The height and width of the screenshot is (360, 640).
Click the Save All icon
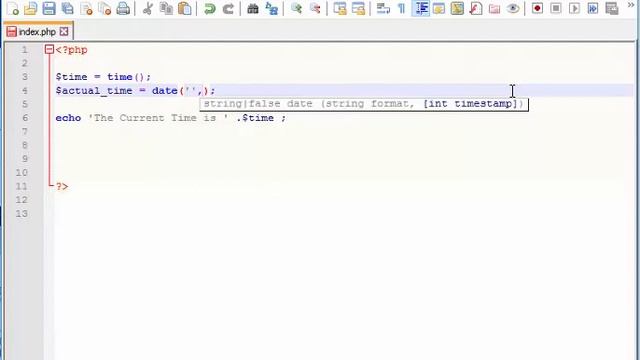coord(67,9)
